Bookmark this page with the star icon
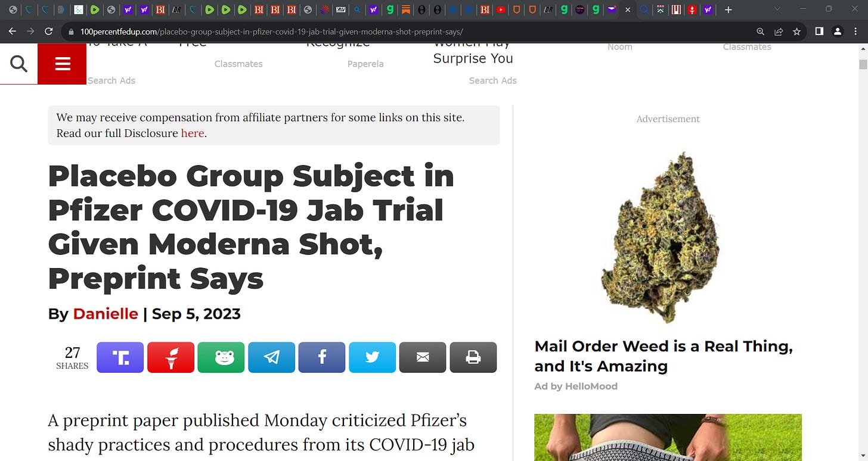This screenshot has width=868, height=461. (796, 32)
